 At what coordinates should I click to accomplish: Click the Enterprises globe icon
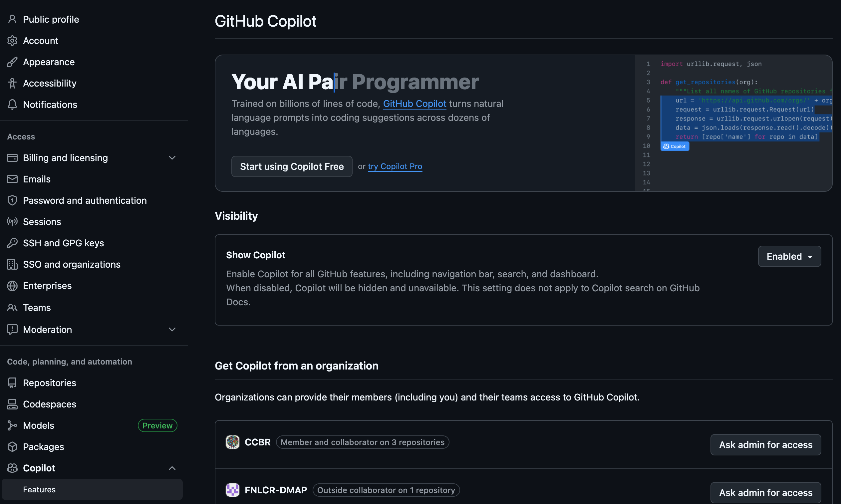tap(12, 286)
